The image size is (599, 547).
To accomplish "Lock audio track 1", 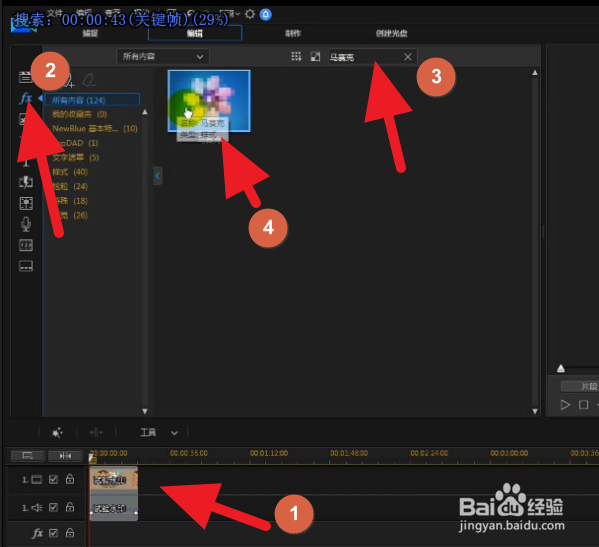I will (70, 507).
